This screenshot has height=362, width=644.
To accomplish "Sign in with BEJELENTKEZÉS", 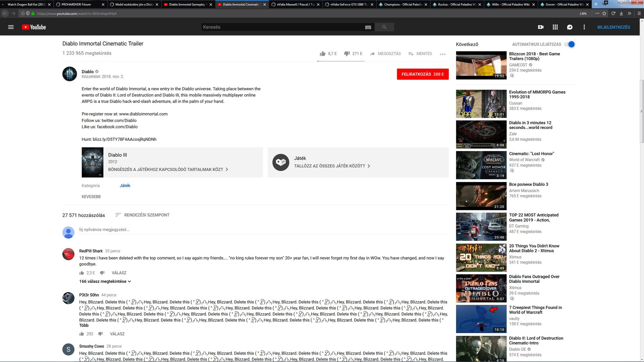I will (614, 27).
